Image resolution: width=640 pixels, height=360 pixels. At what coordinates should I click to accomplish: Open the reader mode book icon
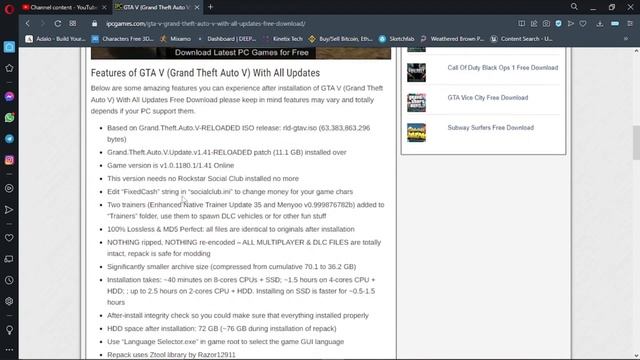[x=522, y=24]
